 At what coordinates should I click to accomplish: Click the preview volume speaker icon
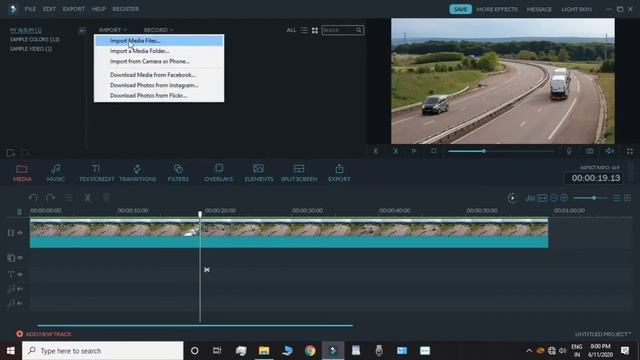[x=609, y=151]
